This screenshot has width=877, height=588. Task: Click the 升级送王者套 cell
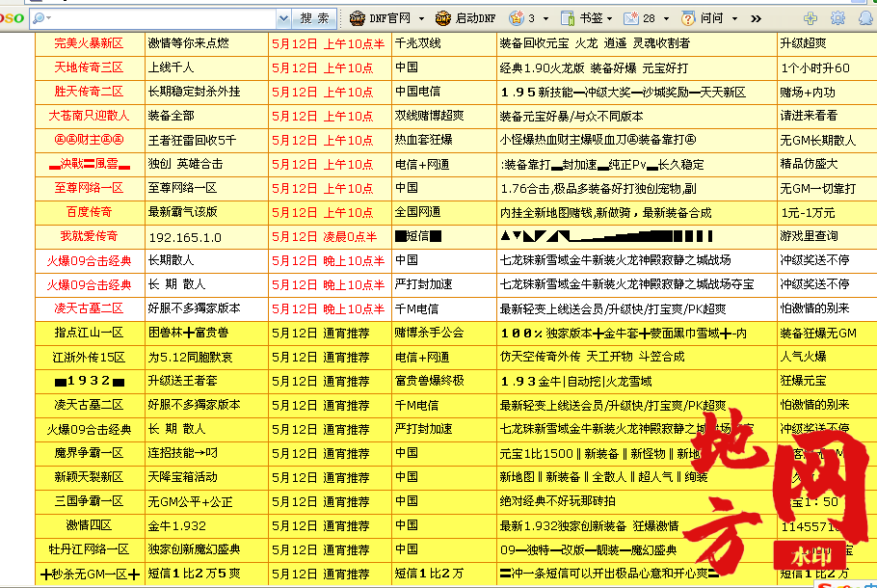tap(182, 381)
